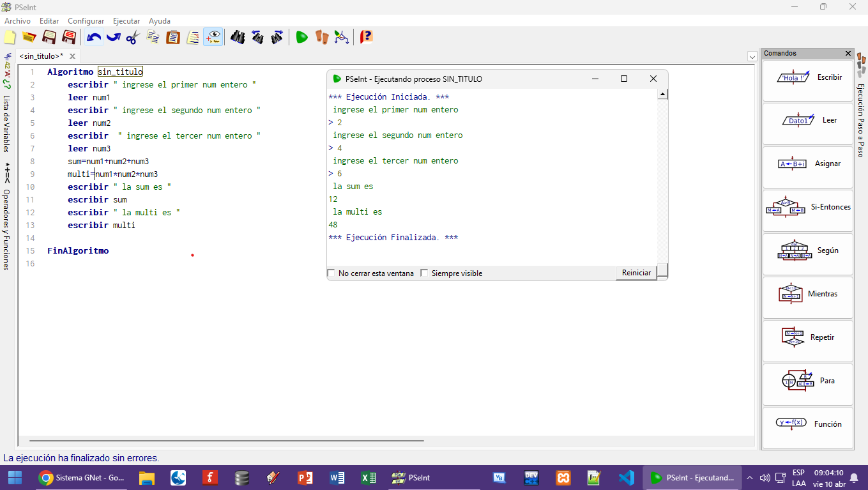868x490 pixels.
Task: Open the Ejecutar menu
Action: pos(126,21)
